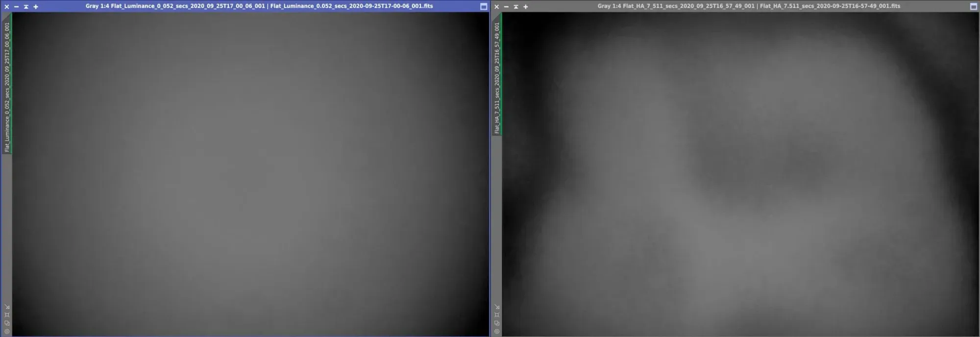The width and height of the screenshot is (980, 337).
Task: Close the Flat_HA image window
Action: click(497, 6)
